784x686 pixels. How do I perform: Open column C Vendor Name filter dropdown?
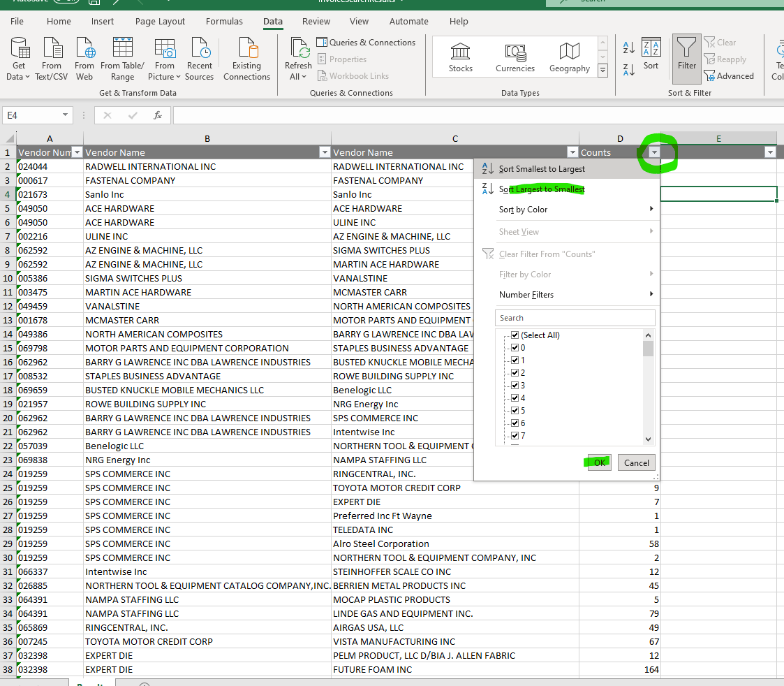[572, 152]
